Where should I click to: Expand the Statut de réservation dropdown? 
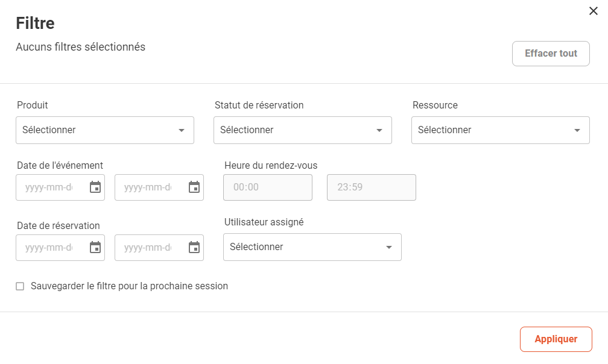(x=302, y=130)
